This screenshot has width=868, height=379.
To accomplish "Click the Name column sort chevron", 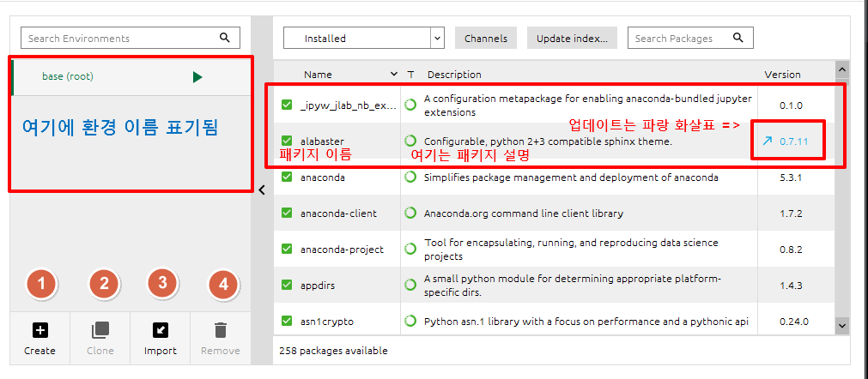I will pos(393,74).
